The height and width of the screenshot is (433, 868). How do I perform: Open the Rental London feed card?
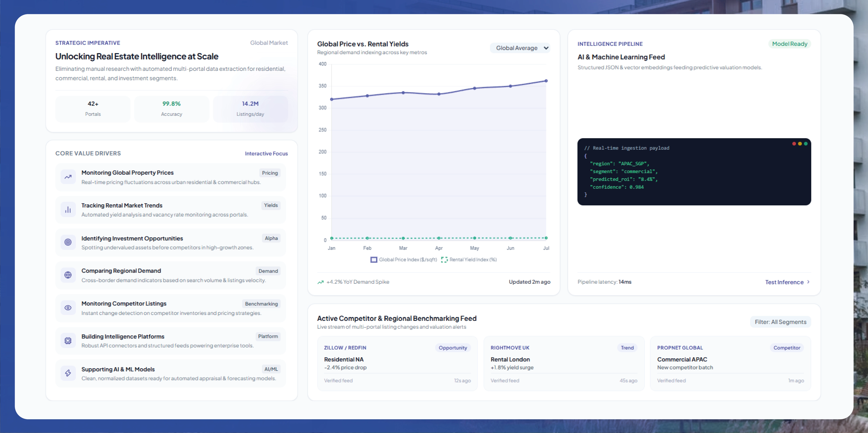point(564,364)
